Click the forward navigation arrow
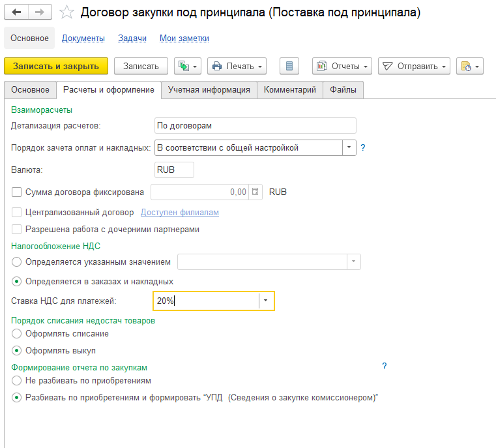 (x=40, y=12)
